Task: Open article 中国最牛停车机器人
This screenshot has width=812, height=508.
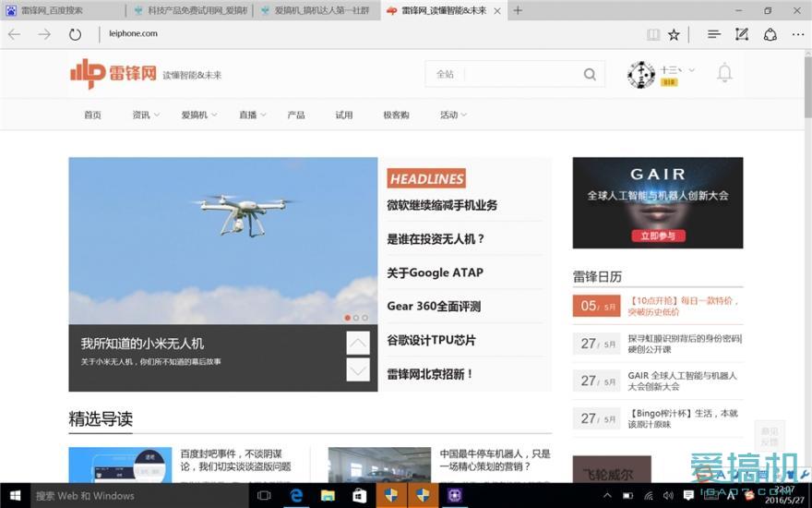Action: tap(496, 460)
